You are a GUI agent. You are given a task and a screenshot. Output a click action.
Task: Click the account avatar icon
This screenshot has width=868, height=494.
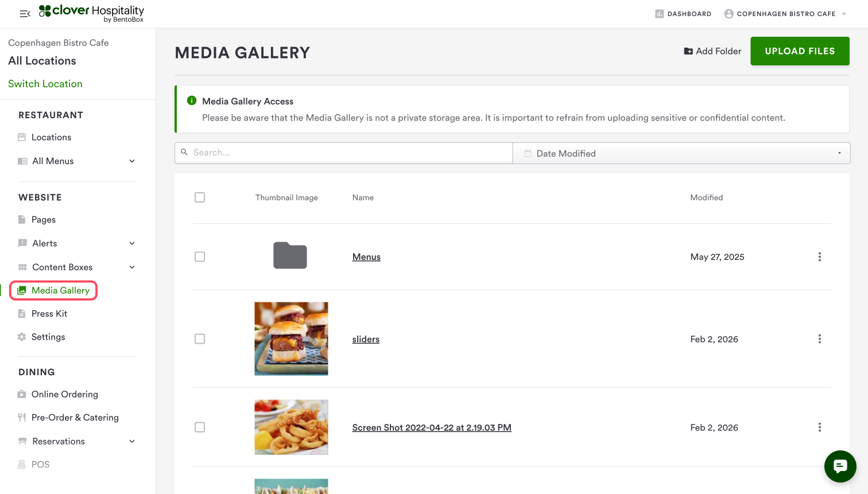pos(728,14)
